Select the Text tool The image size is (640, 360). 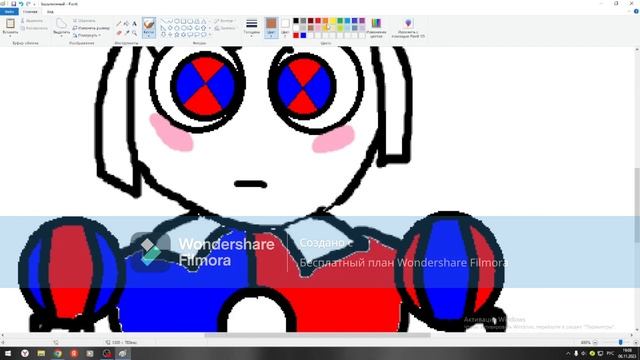tap(134, 24)
